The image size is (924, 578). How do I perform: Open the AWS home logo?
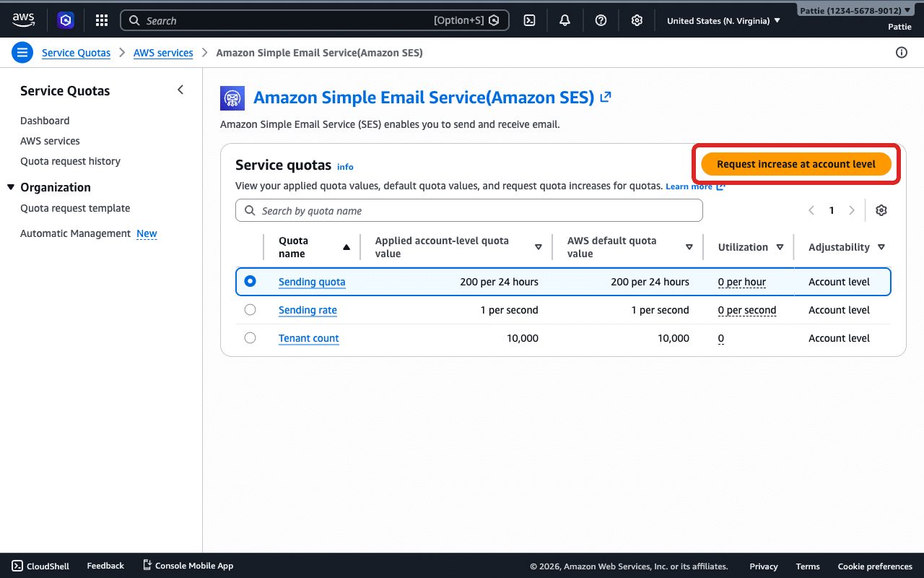click(x=23, y=20)
